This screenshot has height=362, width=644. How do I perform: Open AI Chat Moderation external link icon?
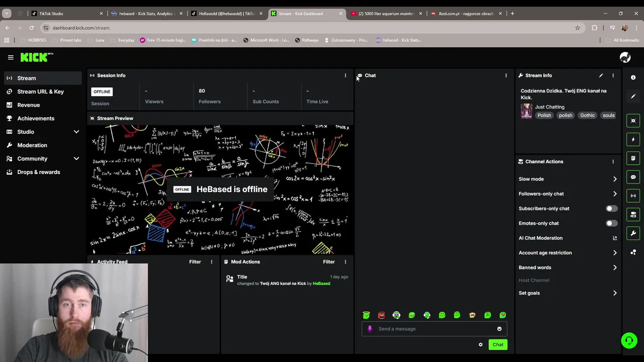pos(615,238)
